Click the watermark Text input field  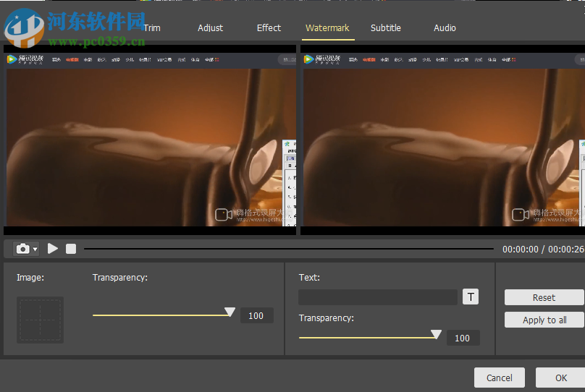377,297
